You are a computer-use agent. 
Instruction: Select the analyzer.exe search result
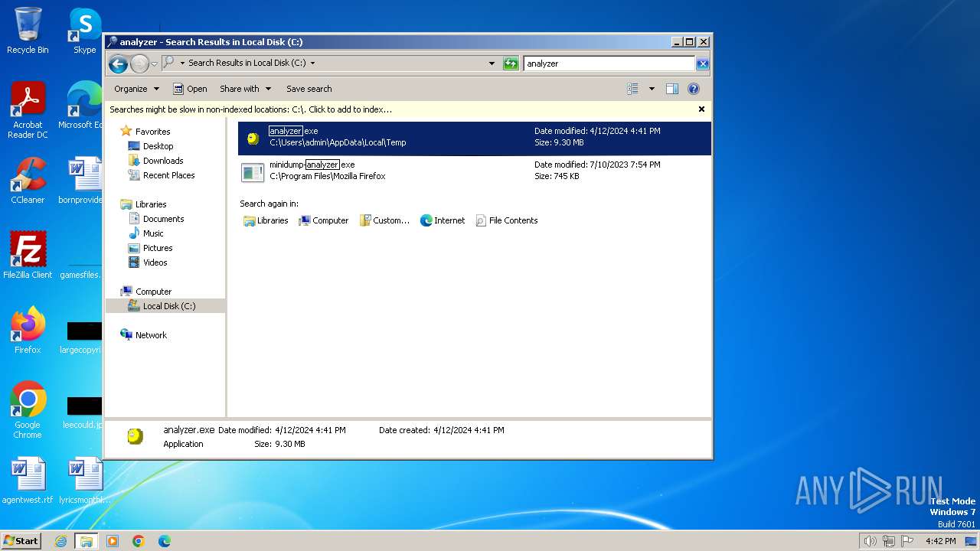[474, 138]
